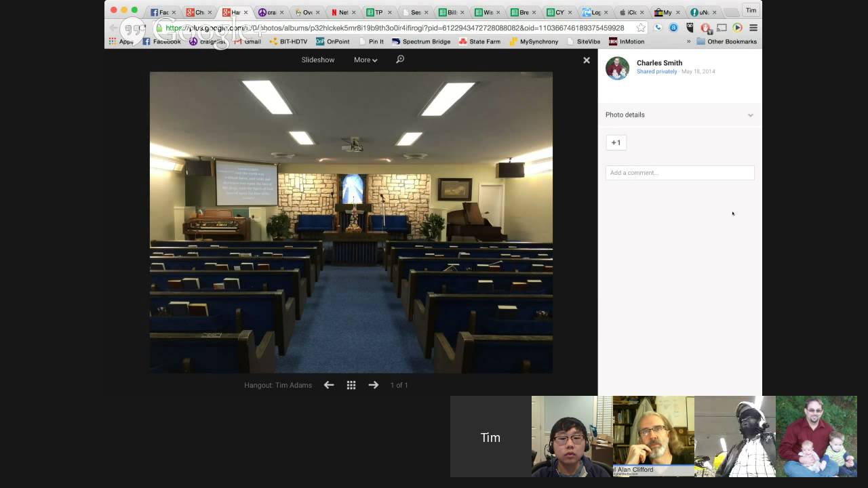The height and width of the screenshot is (488, 868).
Task: Switch to the iCloud browser tab
Action: (x=631, y=12)
